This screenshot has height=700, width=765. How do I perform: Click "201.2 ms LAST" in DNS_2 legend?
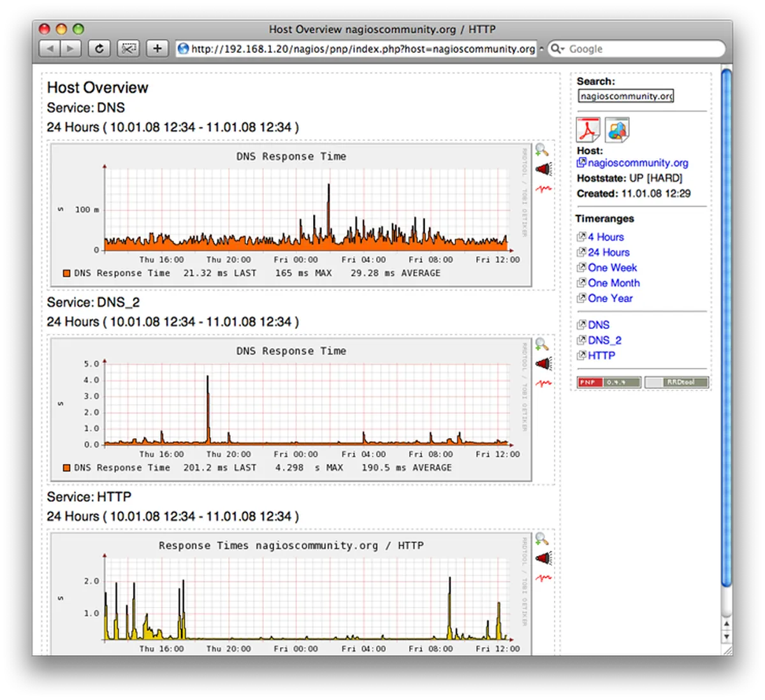tap(220, 468)
